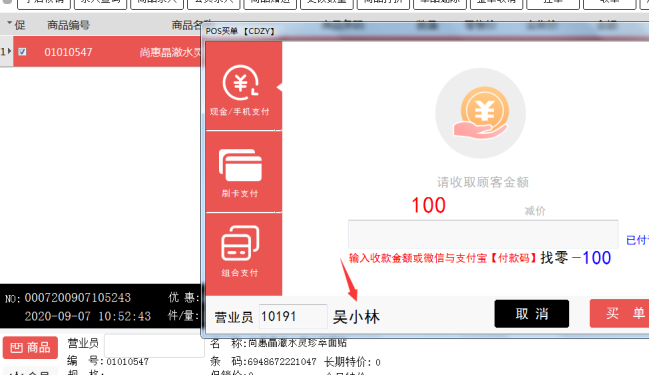Click the barcode 6948672221047
The width and height of the screenshot is (650, 375).
point(282,362)
